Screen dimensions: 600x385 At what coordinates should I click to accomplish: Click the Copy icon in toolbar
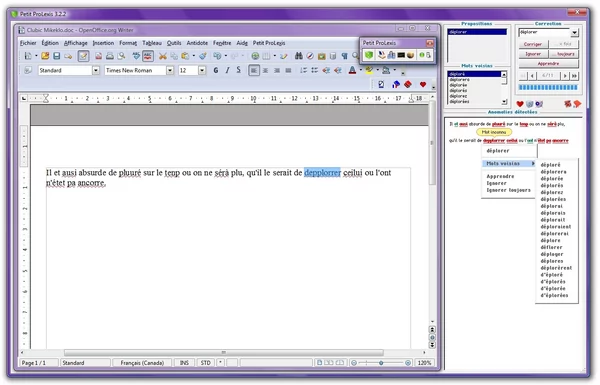click(x=174, y=56)
